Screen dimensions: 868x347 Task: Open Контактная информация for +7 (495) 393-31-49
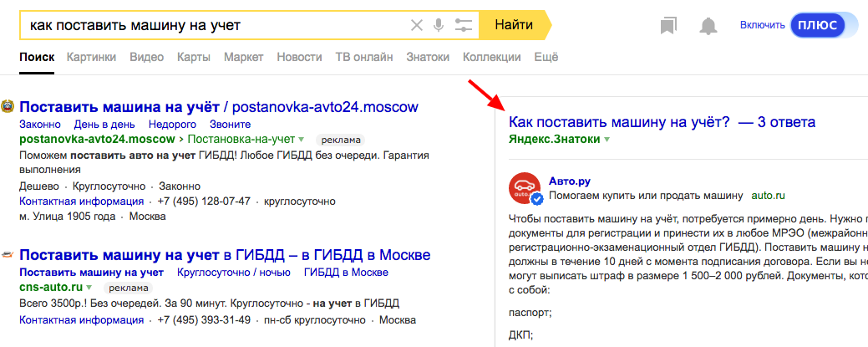pyautogui.click(x=81, y=320)
